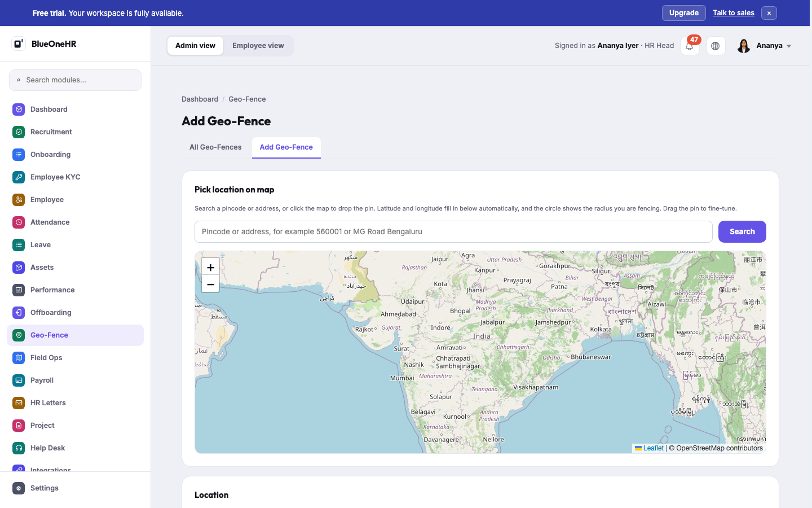Zoom in on the map

tap(210, 268)
